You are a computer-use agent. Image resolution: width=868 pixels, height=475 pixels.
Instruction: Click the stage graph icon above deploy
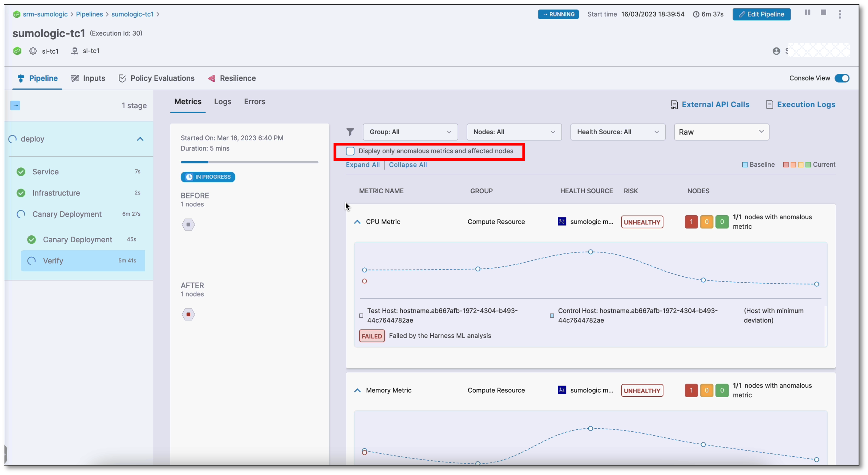[15, 105]
